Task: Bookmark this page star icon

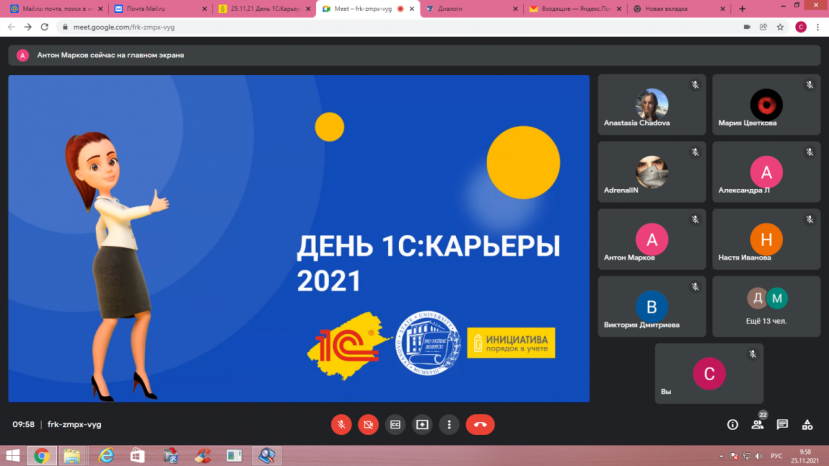Action: pyautogui.click(x=780, y=27)
